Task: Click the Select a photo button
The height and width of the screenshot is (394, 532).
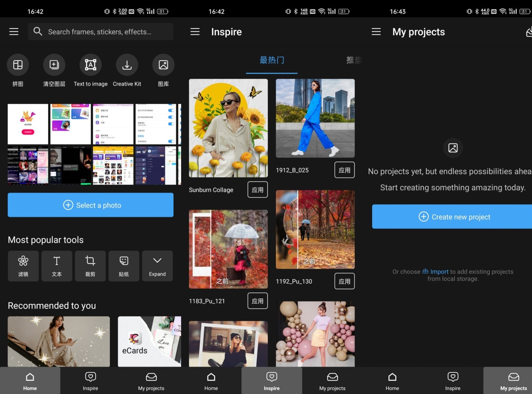Action: coord(91,205)
